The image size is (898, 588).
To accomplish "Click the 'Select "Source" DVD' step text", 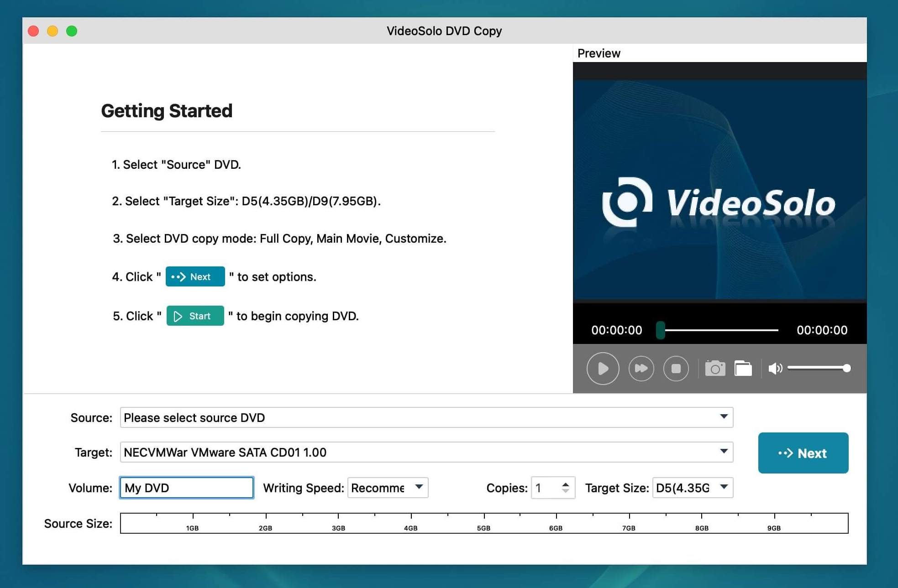I will 176,164.
